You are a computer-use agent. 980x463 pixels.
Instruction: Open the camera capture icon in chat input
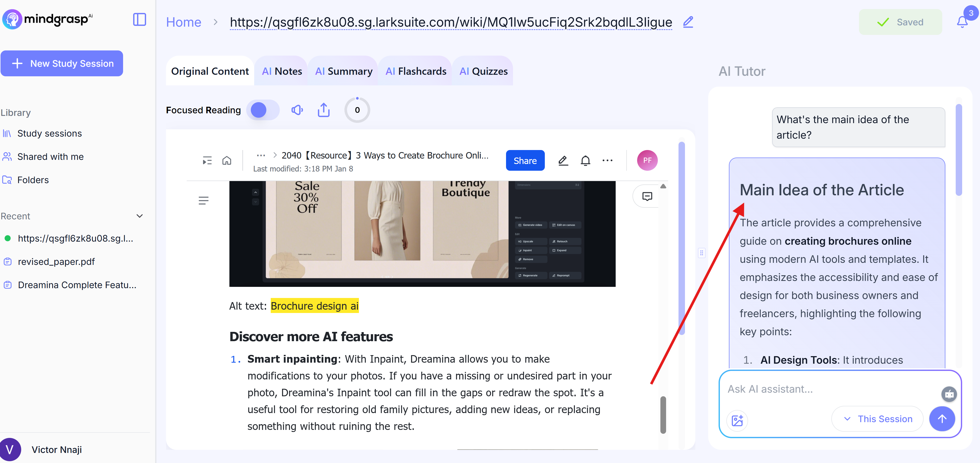coord(949,394)
